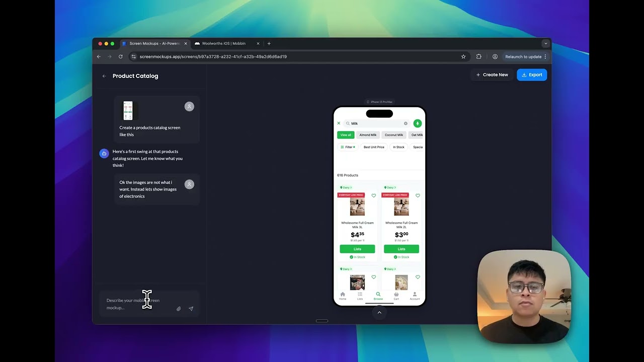Click the browser forward arrow
The height and width of the screenshot is (362, 644).
click(110, 57)
